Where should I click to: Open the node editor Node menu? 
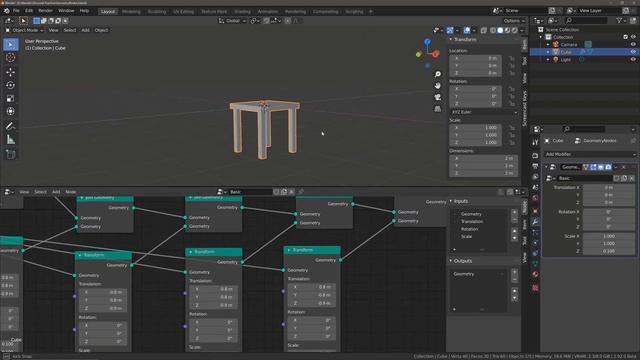coord(71,192)
